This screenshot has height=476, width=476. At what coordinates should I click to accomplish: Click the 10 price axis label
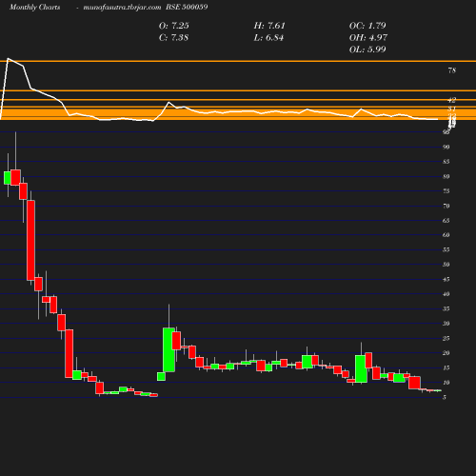tap(446, 383)
